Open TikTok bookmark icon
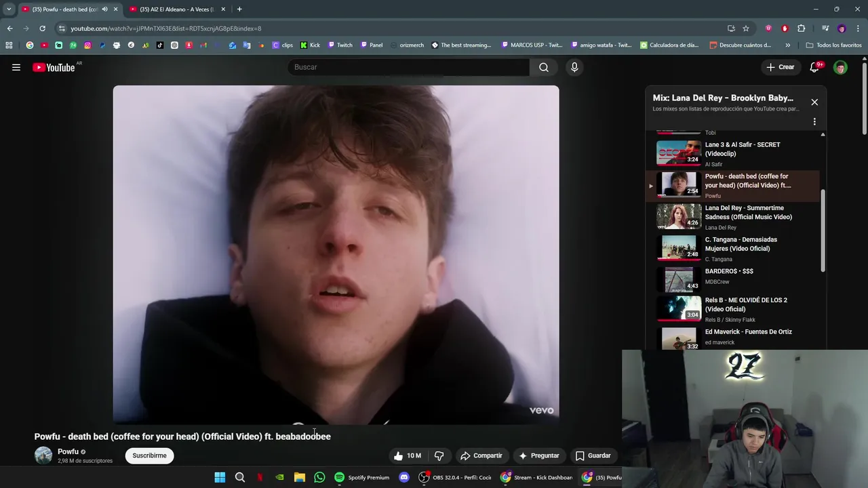The height and width of the screenshot is (488, 868). (x=160, y=45)
